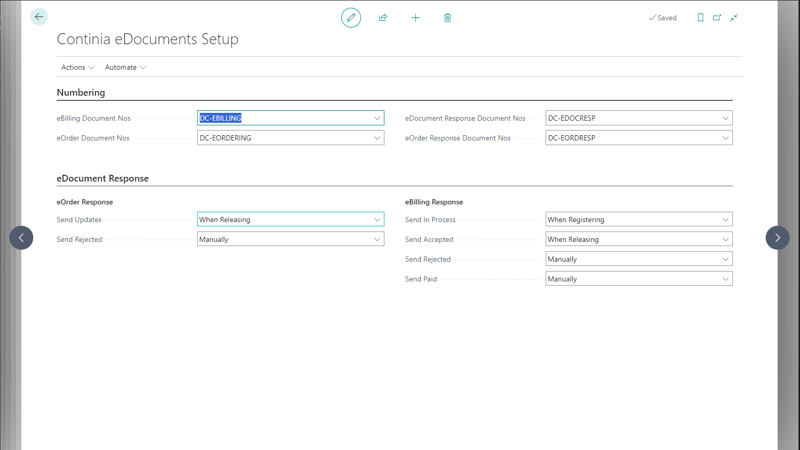The height and width of the screenshot is (450, 800).
Task: Click the bookmark icon
Action: click(700, 18)
